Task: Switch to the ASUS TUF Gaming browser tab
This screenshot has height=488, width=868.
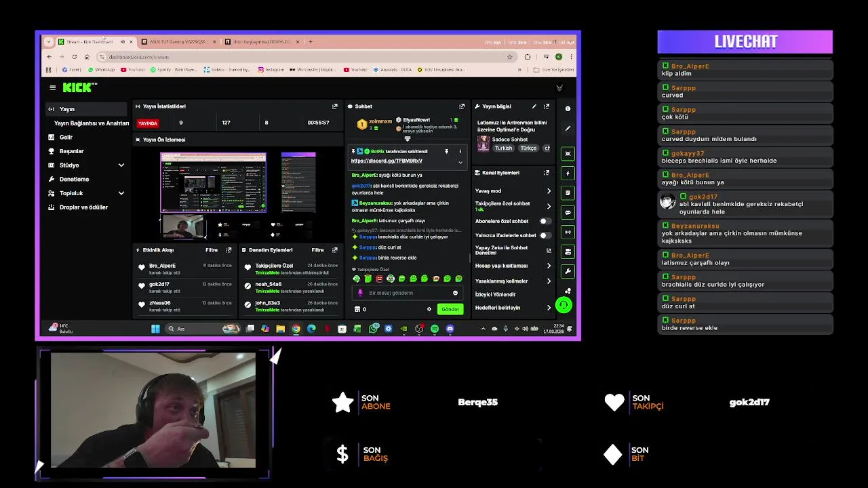Action: coord(178,42)
